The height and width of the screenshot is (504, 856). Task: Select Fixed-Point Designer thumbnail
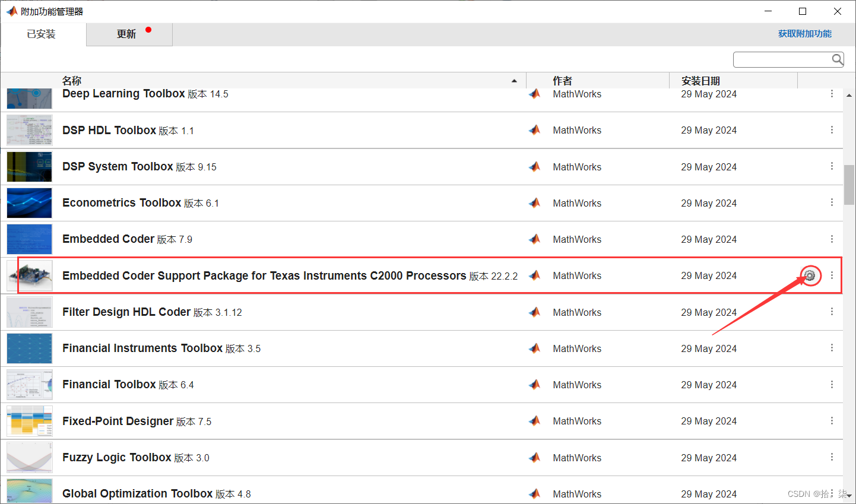(x=30, y=421)
